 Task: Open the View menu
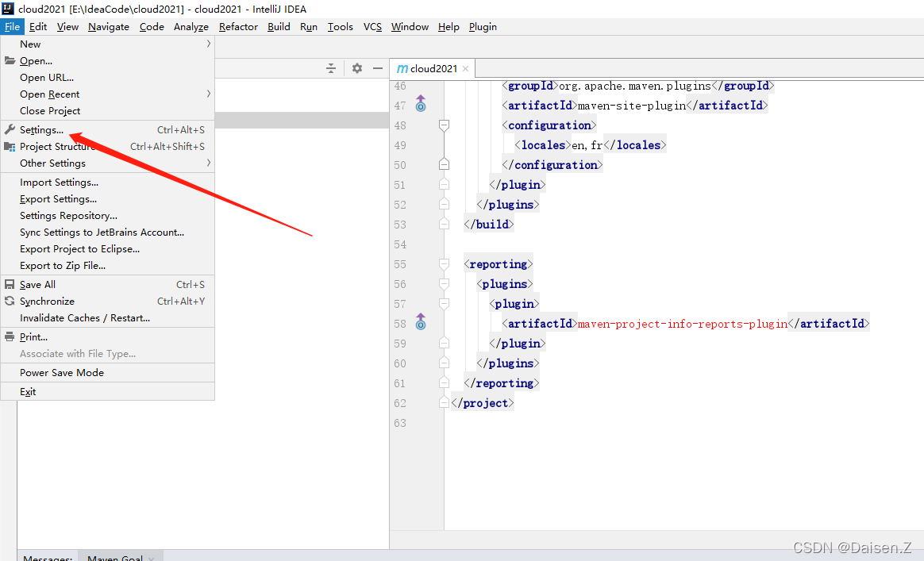pos(67,27)
